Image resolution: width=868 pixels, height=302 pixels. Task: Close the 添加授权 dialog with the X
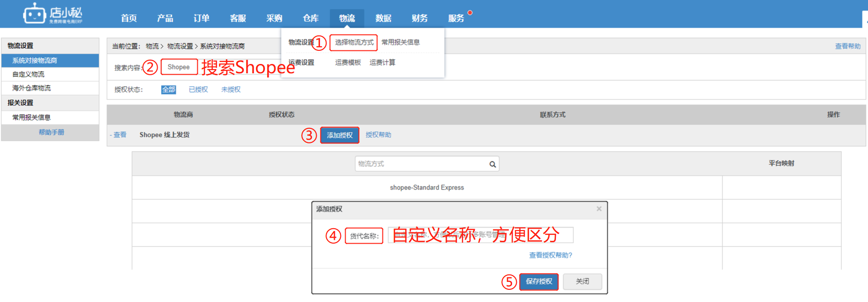point(599,209)
